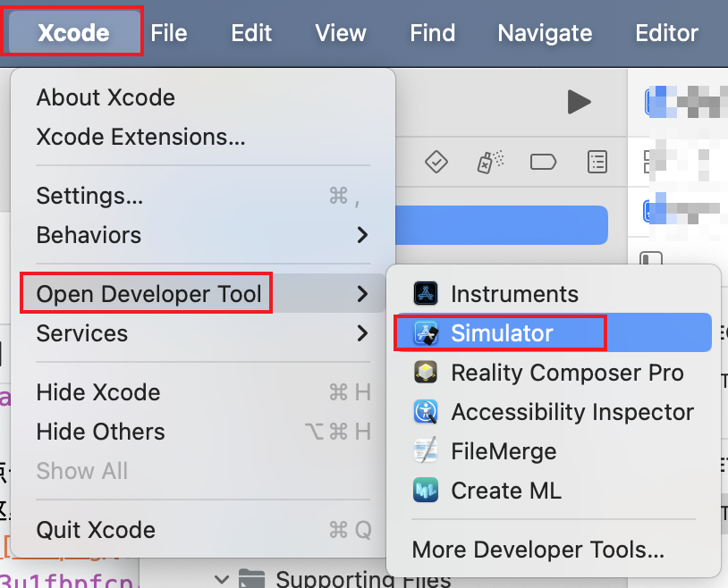The width and height of the screenshot is (728, 588).
Task: Click the Simulator app icon
Action: [426, 333]
